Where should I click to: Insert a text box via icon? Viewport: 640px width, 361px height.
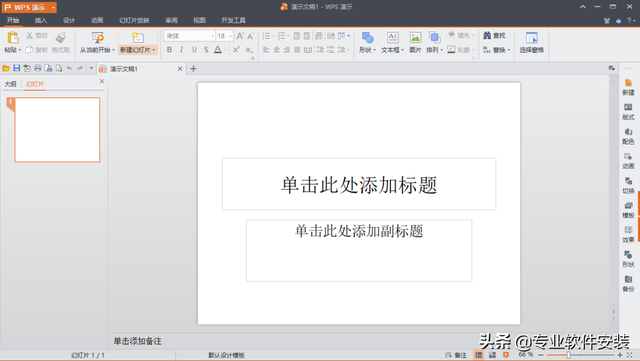(x=393, y=38)
